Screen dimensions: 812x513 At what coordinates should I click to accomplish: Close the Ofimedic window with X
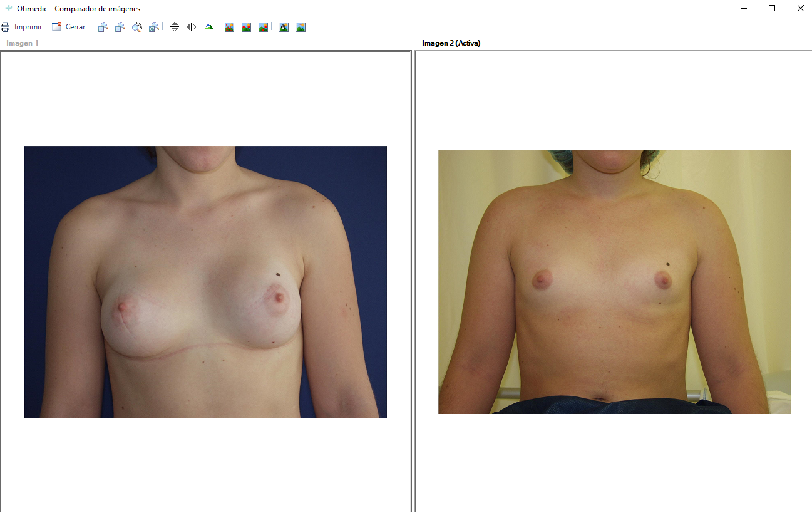click(800, 8)
